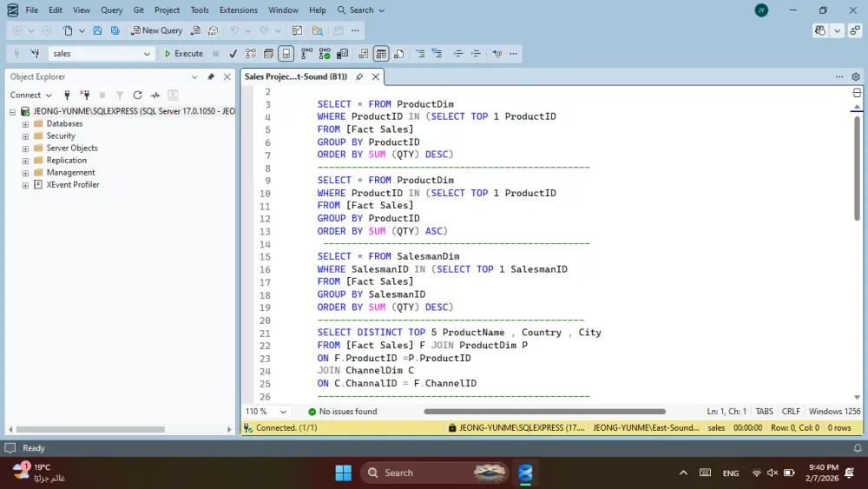Click the Save All icon
The height and width of the screenshot is (489, 868).
[x=115, y=30]
